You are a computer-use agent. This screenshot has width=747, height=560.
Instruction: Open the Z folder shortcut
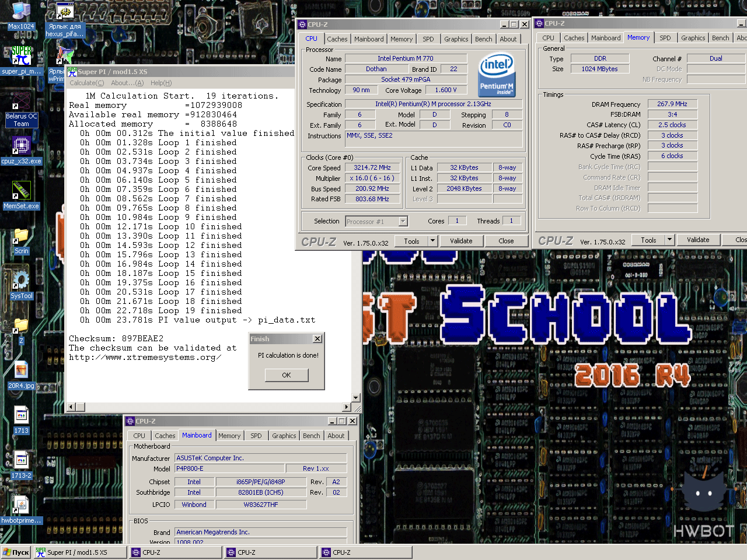pos(21,325)
